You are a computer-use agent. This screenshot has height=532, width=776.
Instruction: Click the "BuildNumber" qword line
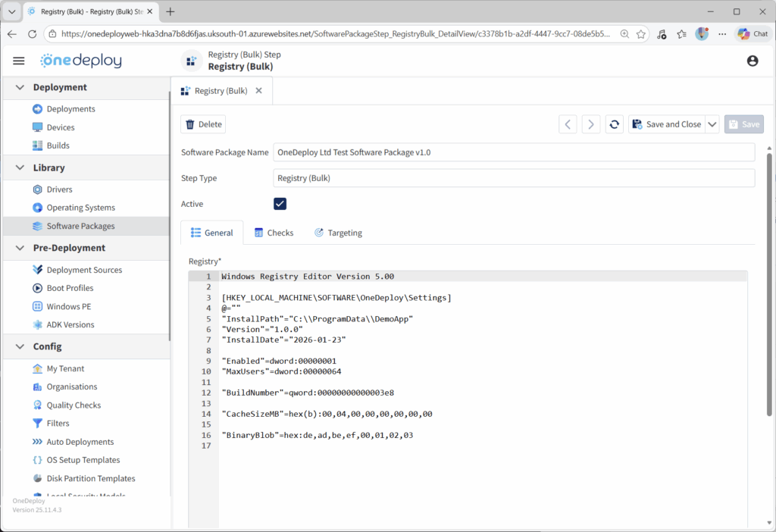pyautogui.click(x=308, y=393)
